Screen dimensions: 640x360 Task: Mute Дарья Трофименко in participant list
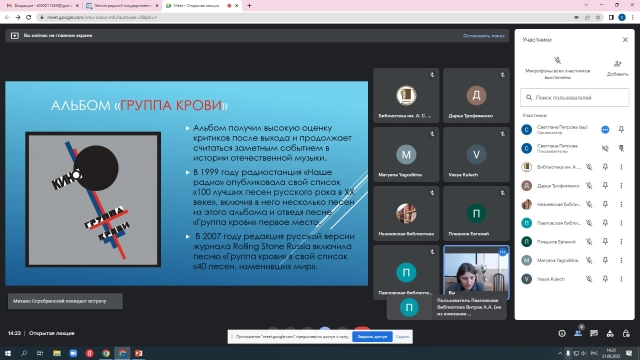(x=589, y=186)
